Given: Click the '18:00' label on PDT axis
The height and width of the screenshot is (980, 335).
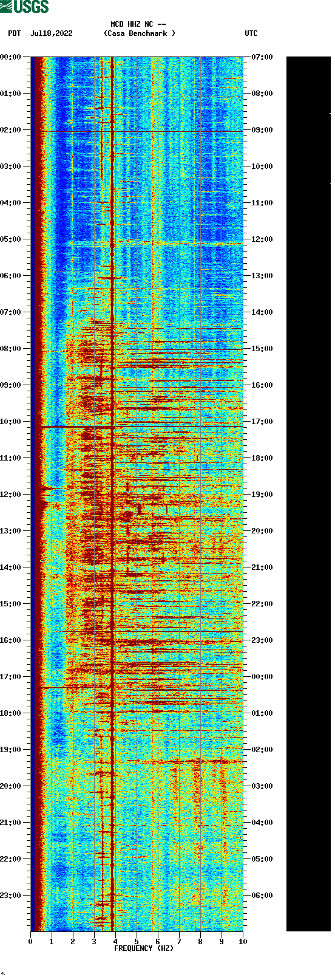Looking at the screenshot, I should [10, 713].
